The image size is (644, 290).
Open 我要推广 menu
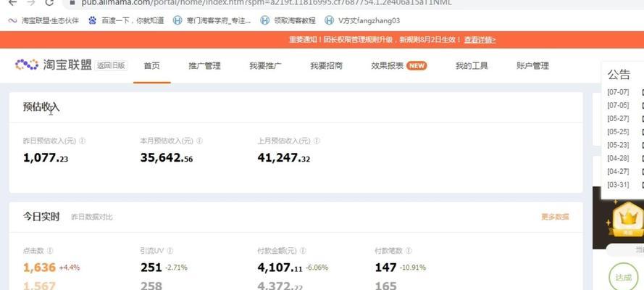265,66
